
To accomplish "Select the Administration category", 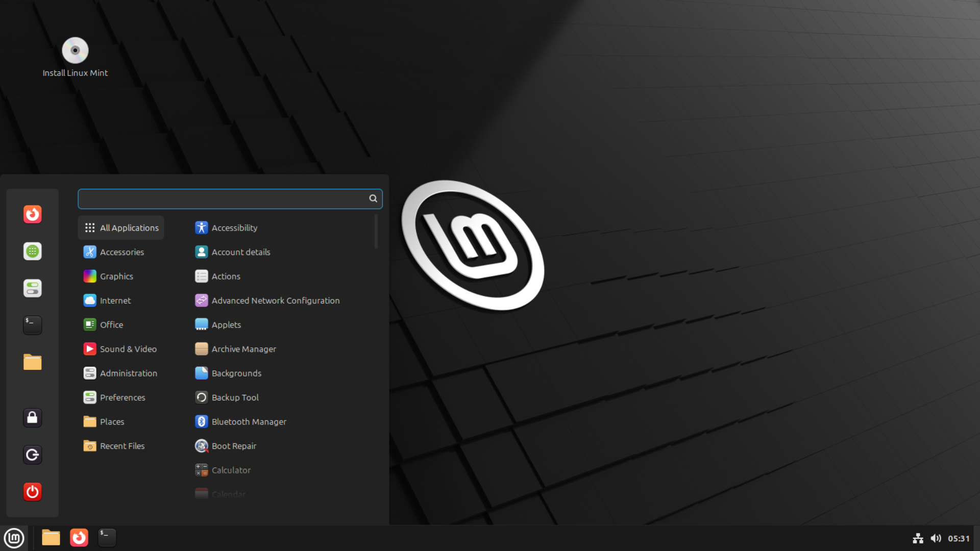I will (x=128, y=373).
